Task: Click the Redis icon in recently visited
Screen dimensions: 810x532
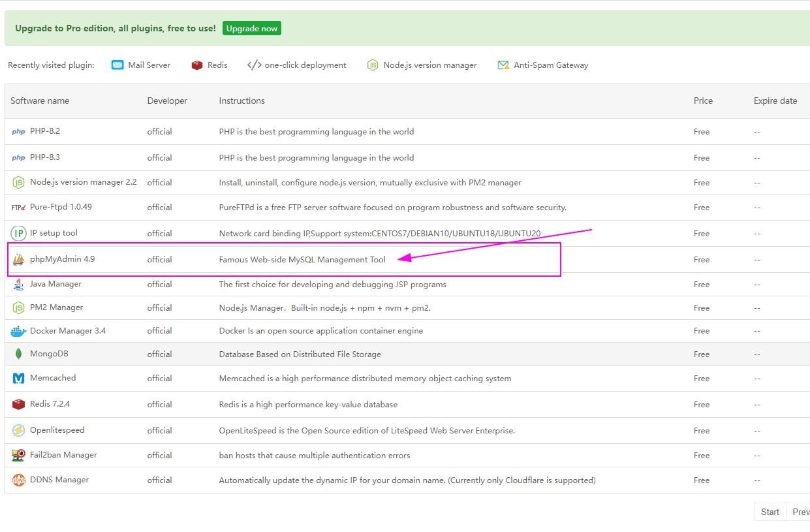Action: [x=197, y=65]
